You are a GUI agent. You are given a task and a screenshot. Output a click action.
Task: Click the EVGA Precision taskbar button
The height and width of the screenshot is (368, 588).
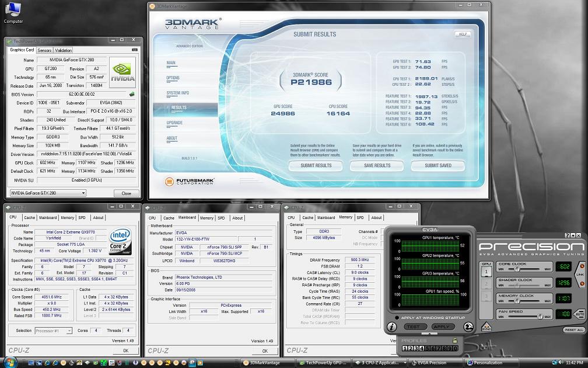pyautogui.click(x=436, y=363)
